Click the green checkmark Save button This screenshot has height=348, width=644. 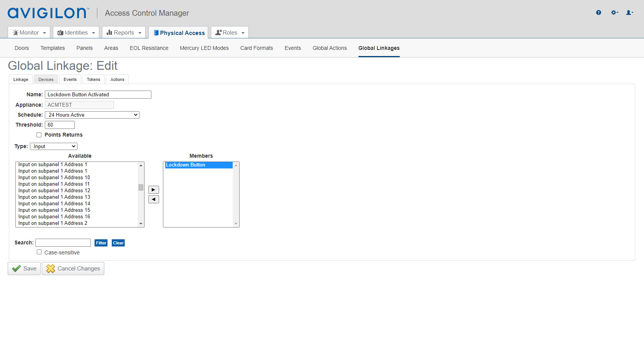(24, 269)
